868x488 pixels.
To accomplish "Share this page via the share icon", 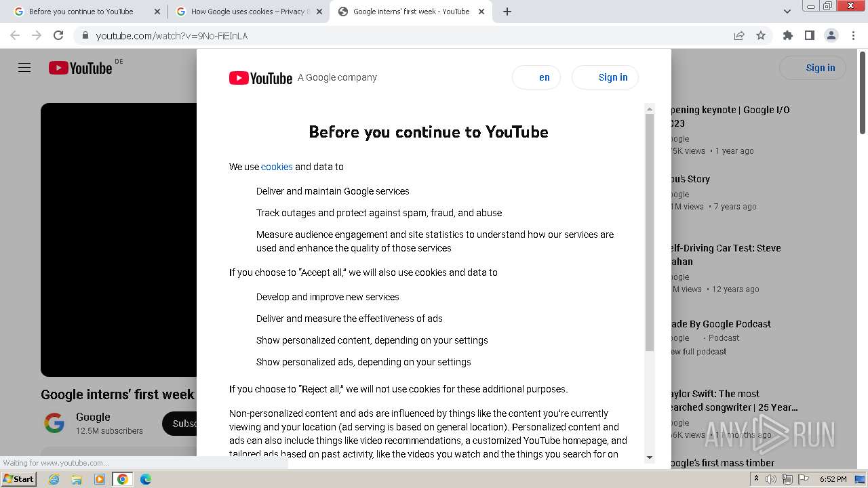I will pyautogui.click(x=739, y=35).
